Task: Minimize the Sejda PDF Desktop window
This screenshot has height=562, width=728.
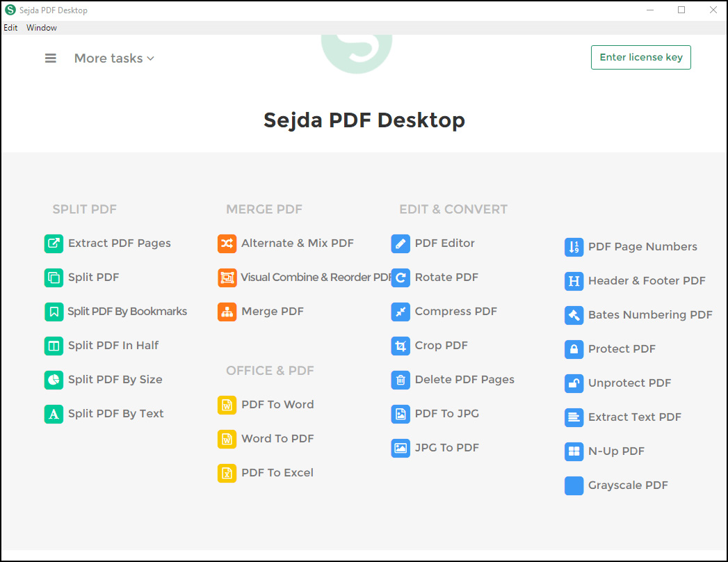Action: [x=650, y=10]
